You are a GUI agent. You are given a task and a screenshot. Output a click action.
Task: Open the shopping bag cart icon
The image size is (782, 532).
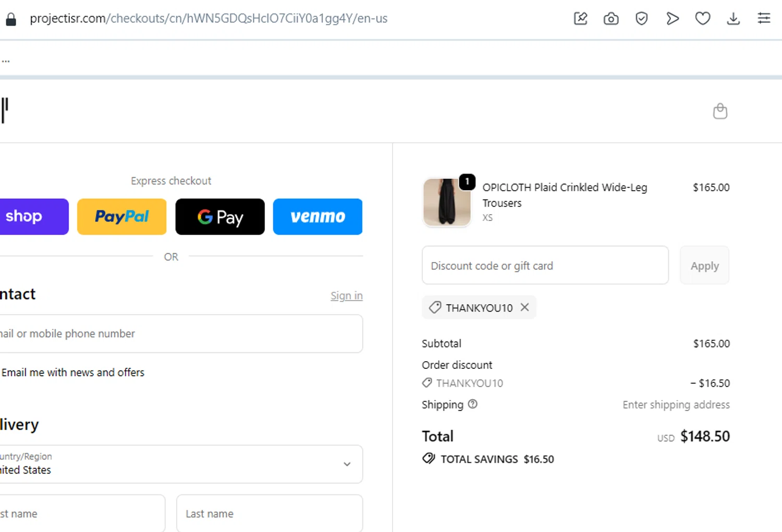720,111
